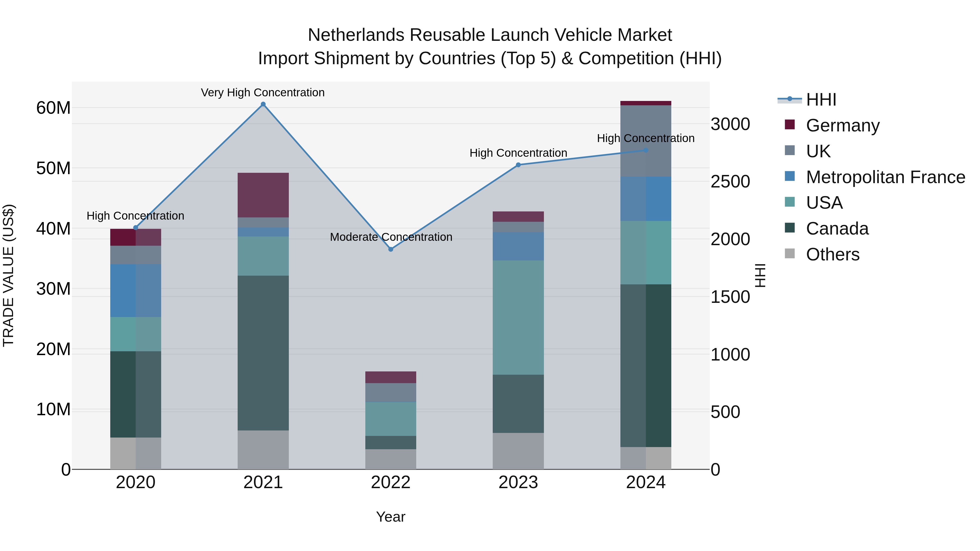This screenshot has width=980, height=551.
Task: Click the rotated HHI right axis title
Action: 760,275
